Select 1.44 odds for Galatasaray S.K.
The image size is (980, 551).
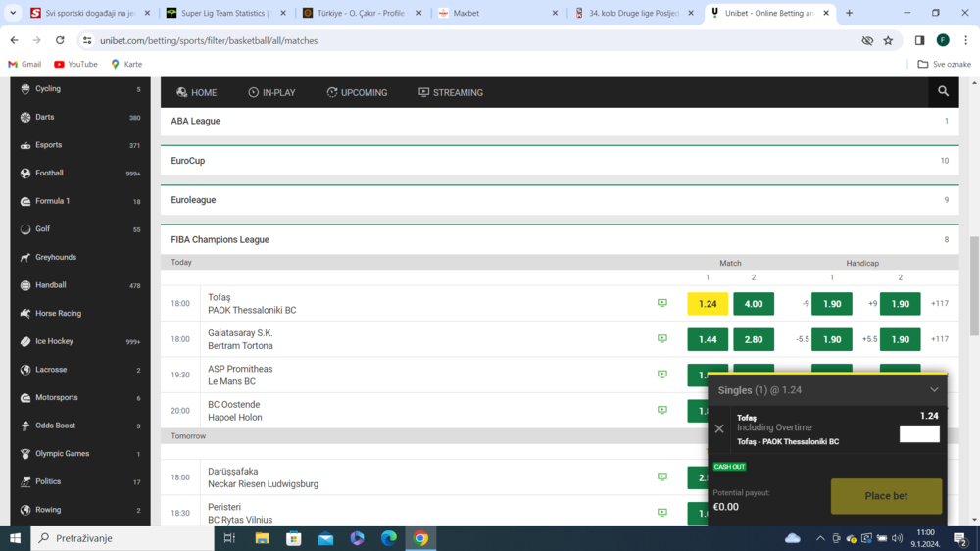pos(708,339)
